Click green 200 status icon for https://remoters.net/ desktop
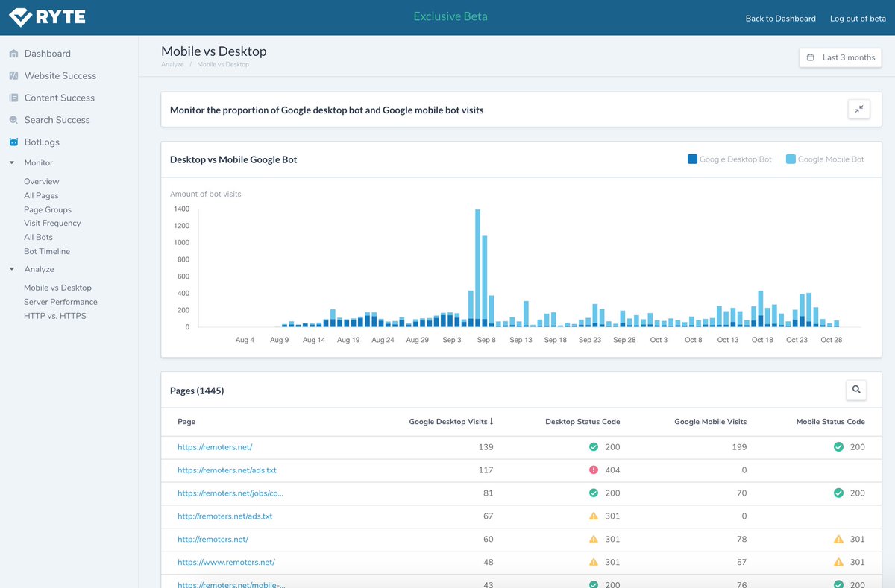This screenshot has width=895, height=588. click(x=594, y=447)
